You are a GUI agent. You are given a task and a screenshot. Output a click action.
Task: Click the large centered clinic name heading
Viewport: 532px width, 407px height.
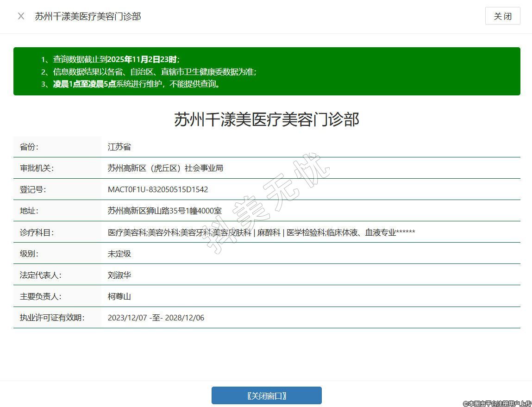(266, 119)
